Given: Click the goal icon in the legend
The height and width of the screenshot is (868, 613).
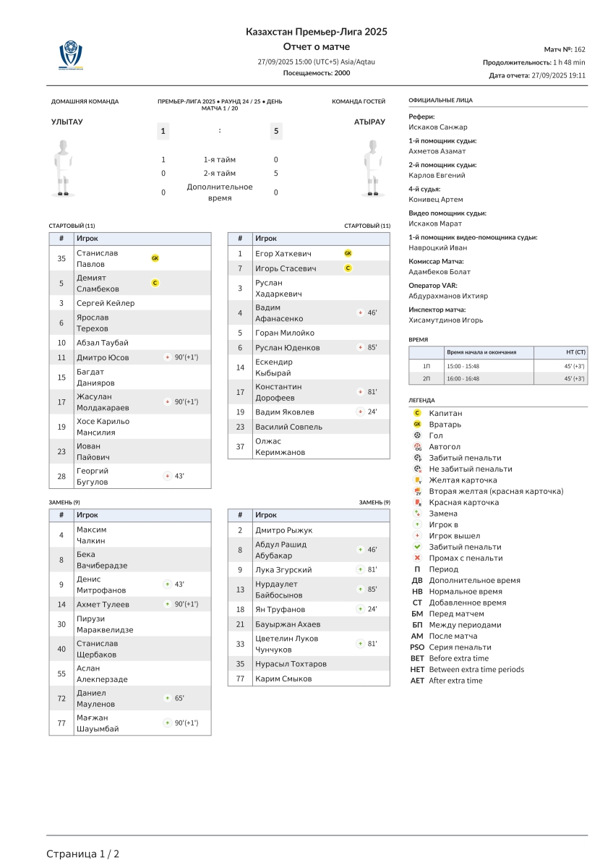Looking at the screenshot, I should coord(417,435).
